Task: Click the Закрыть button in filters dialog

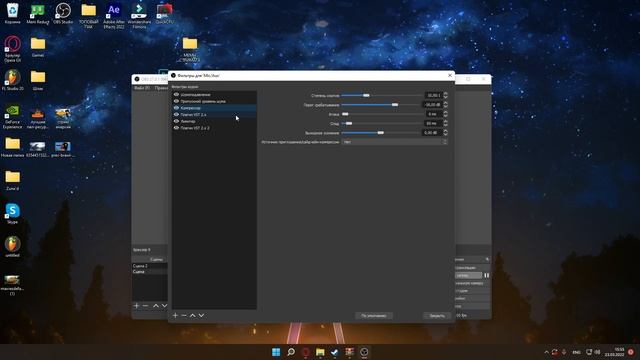Action: pyautogui.click(x=437, y=316)
